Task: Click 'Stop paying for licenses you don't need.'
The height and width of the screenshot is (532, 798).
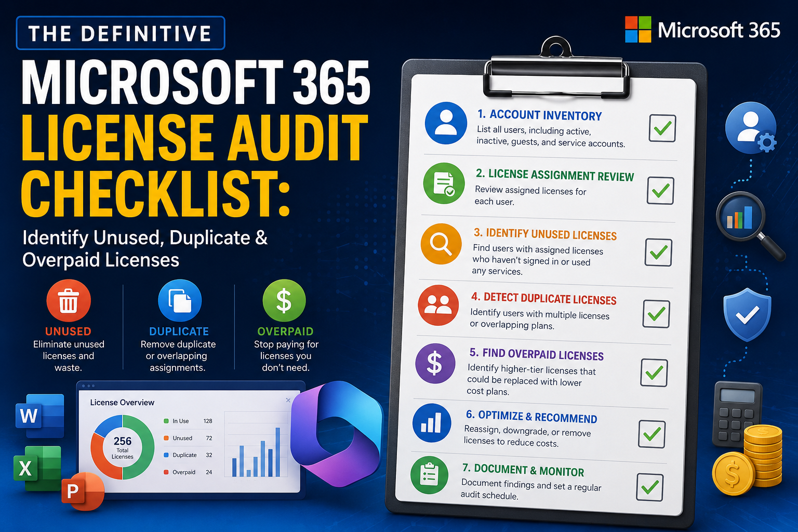Action: pyautogui.click(x=286, y=356)
